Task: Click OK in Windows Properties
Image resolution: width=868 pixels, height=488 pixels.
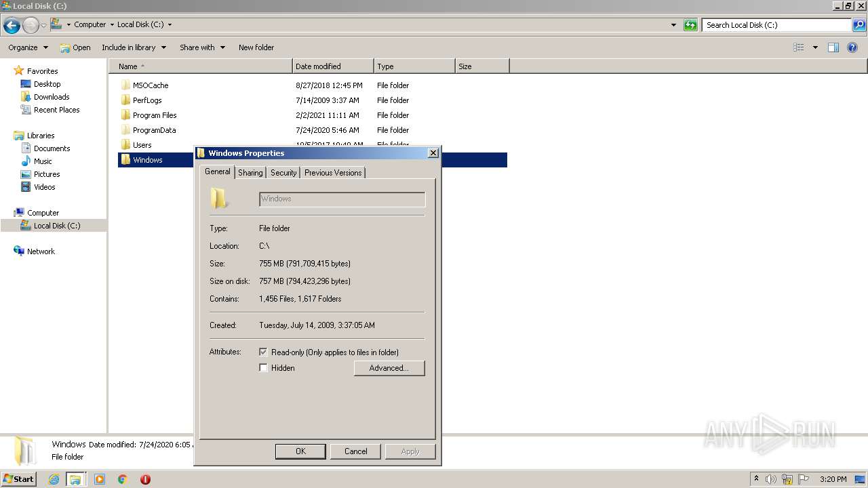Action: 300,451
